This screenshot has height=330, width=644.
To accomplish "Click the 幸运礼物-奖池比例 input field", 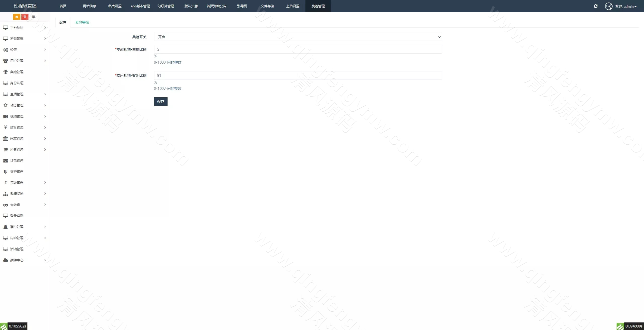I will (x=298, y=75).
